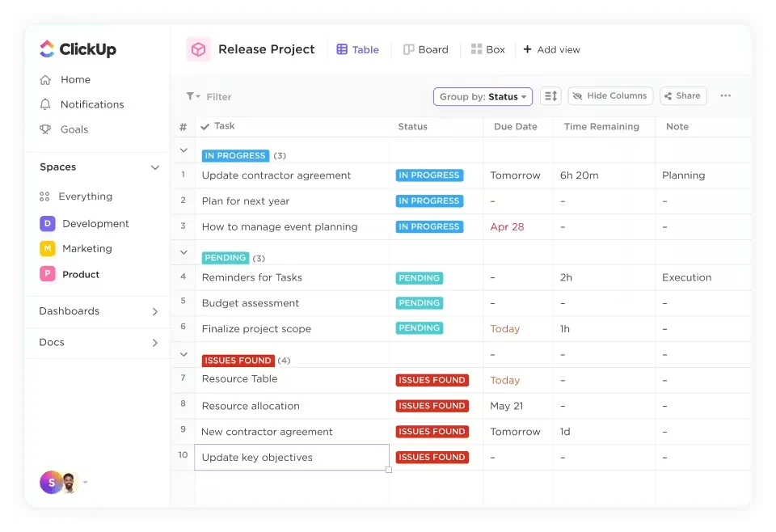The width and height of the screenshot is (776, 532).
Task: Open task Reminders for Tasks
Action: (x=252, y=277)
